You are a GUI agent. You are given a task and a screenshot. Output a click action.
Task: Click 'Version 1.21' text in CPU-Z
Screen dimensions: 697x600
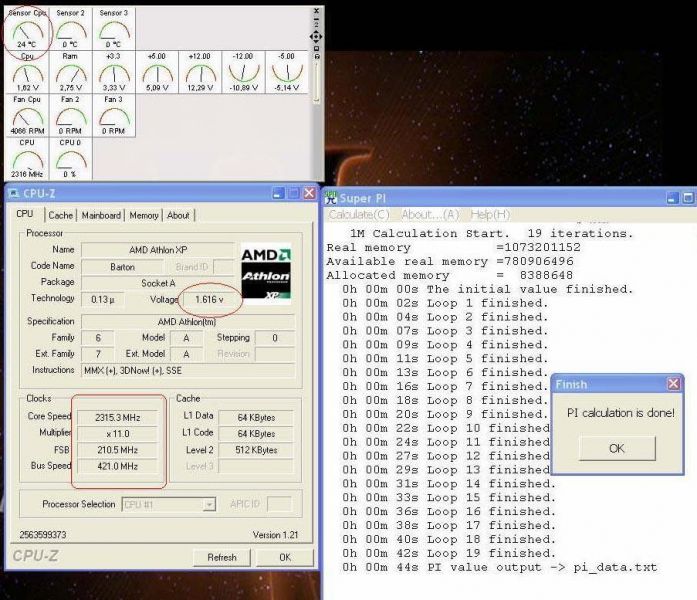(275, 535)
